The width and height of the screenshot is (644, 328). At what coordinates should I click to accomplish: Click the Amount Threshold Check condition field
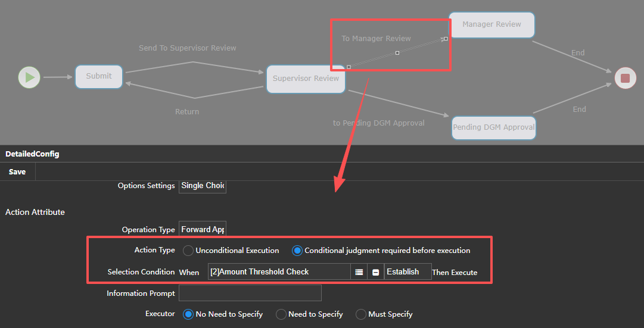pos(279,272)
